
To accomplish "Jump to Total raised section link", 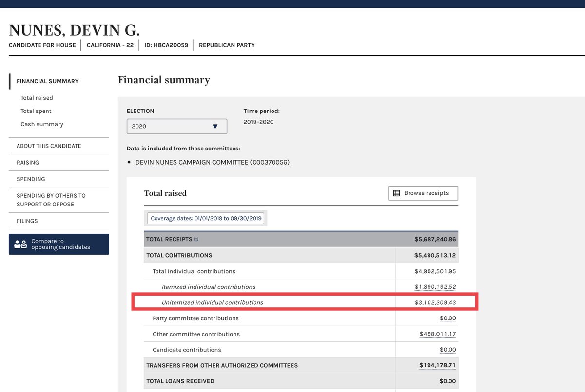I will tap(37, 98).
